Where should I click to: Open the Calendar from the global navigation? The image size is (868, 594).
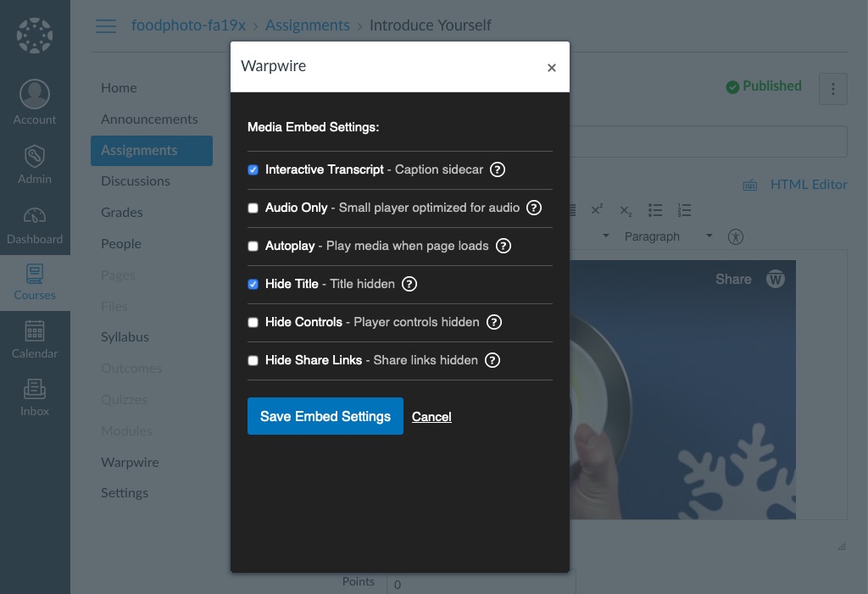[34, 338]
